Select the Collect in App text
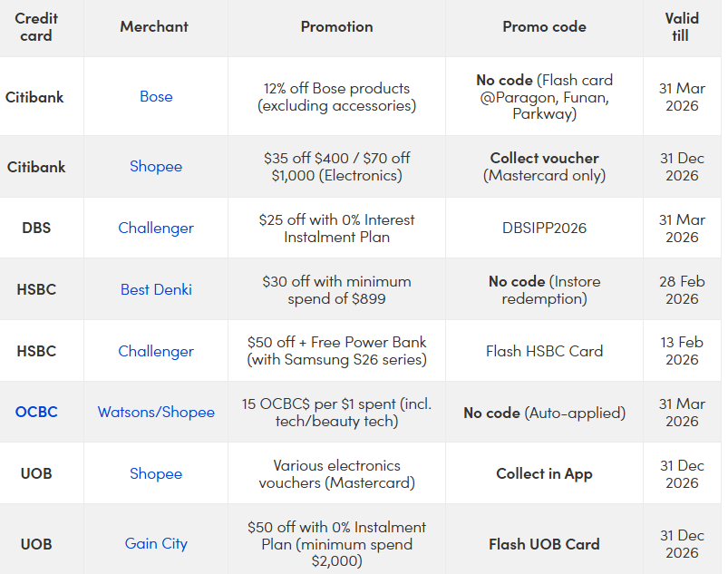Image resolution: width=728 pixels, height=574 pixels. (544, 473)
